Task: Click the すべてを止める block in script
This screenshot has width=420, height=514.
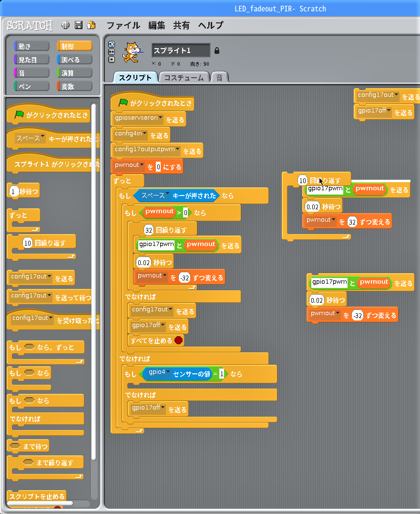Action: 156,340
